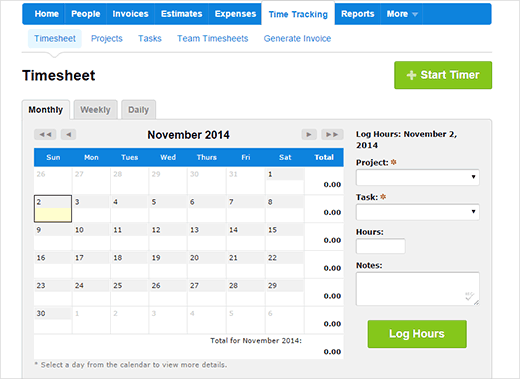Expand the More menu

pos(402,14)
